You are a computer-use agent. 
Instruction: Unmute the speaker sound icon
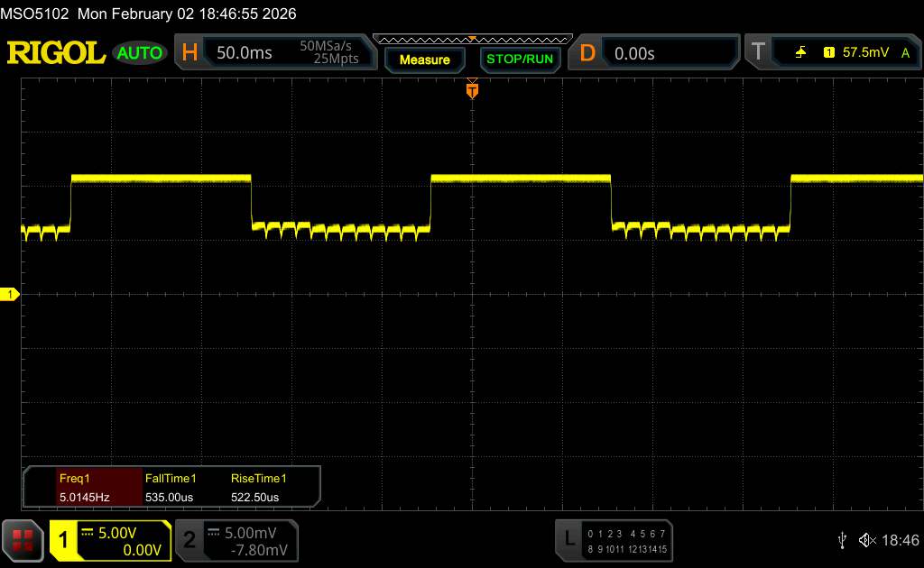point(866,540)
